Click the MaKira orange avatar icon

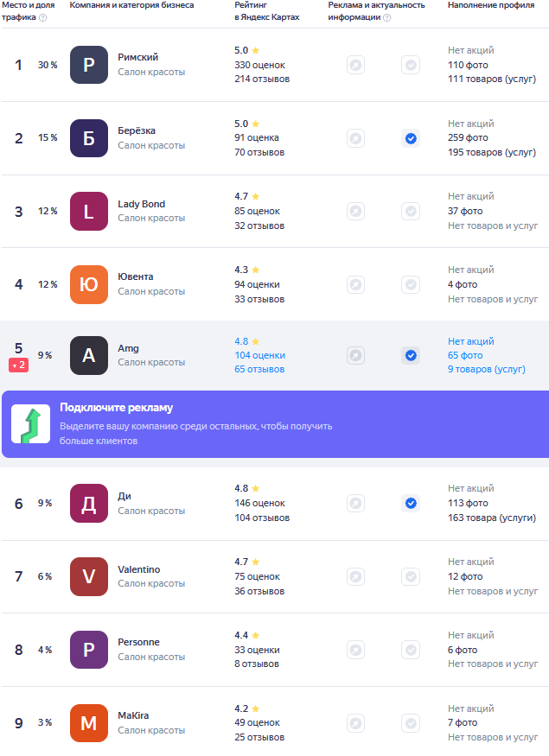pyautogui.click(x=89, y=722)
